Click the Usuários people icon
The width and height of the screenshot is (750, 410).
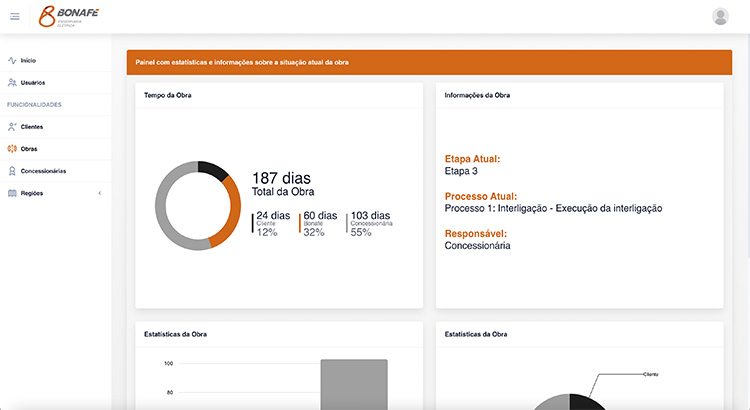tap(12, 83)
